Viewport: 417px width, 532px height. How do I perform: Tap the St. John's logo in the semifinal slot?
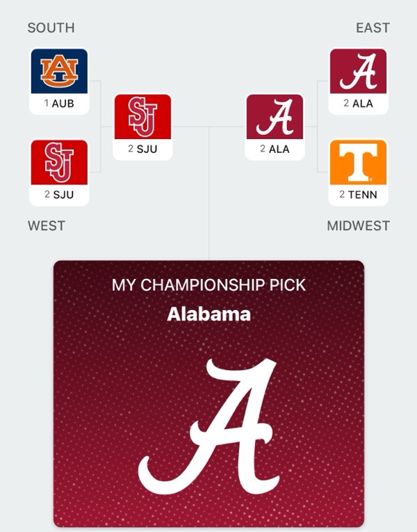tap(142, 117)
